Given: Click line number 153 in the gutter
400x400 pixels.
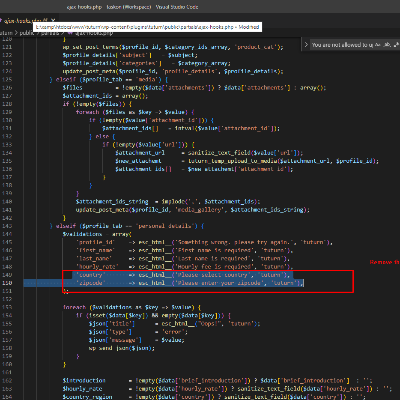Looking at the screenshot, I should tap(7, 307).
